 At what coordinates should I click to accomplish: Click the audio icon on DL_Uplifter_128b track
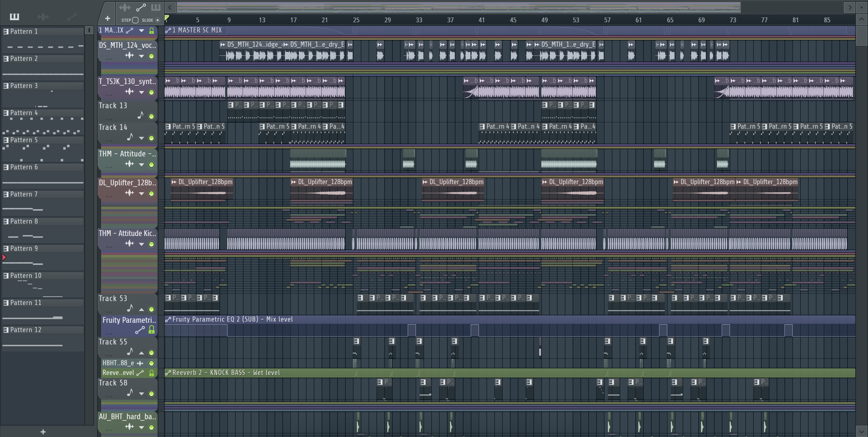point(129,193)
